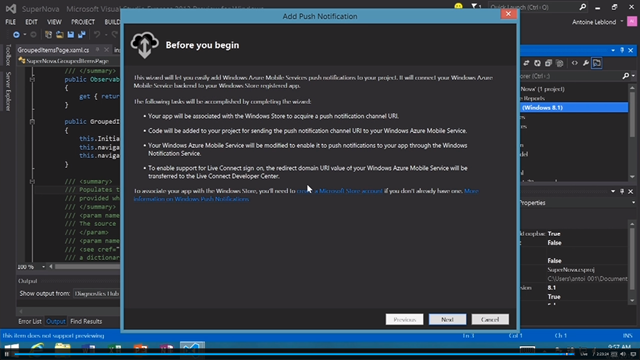The height and width of the screenshot is (360, 640).
Task: Click the Collapse All icon in Solution Explorer
Action: (x=548, y=63)
